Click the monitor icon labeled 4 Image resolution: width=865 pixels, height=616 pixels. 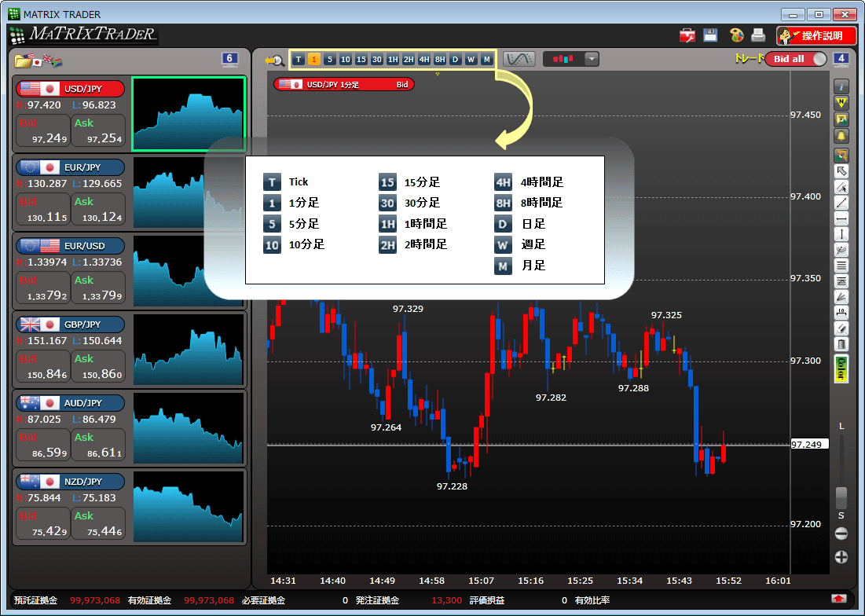(x=841, y=59)
